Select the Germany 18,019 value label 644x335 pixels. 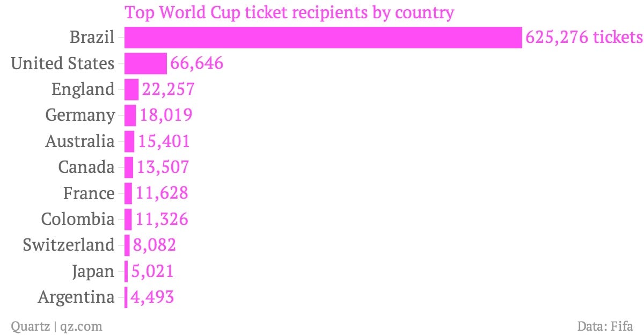(166, 115)
